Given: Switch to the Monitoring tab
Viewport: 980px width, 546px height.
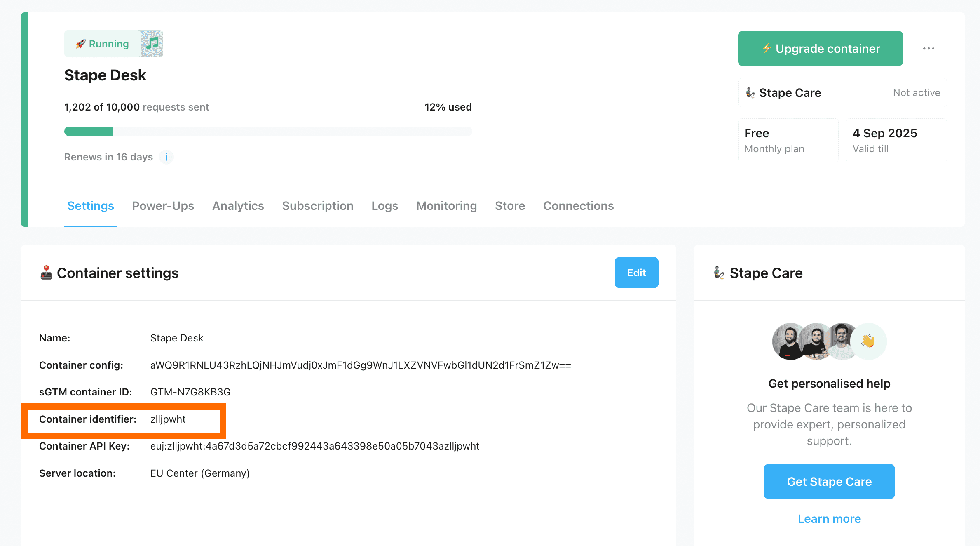Looking at the screenshot, I should (446, 206).
